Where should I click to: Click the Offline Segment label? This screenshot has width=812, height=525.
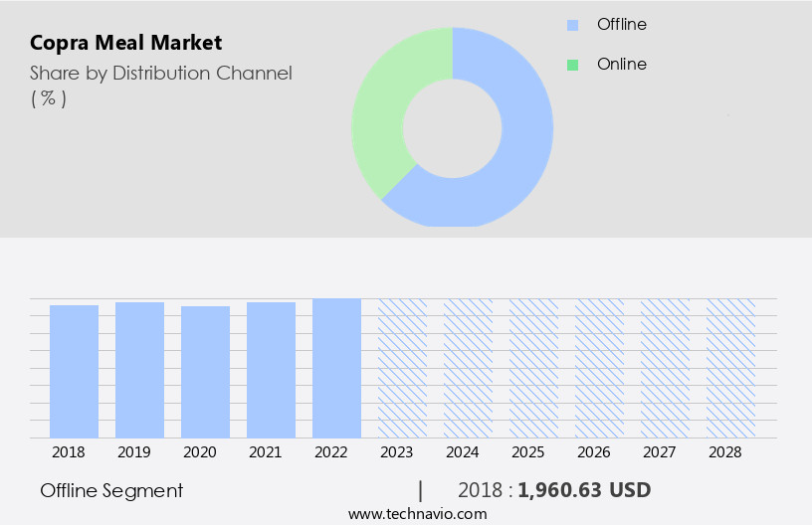pos(111,490)
